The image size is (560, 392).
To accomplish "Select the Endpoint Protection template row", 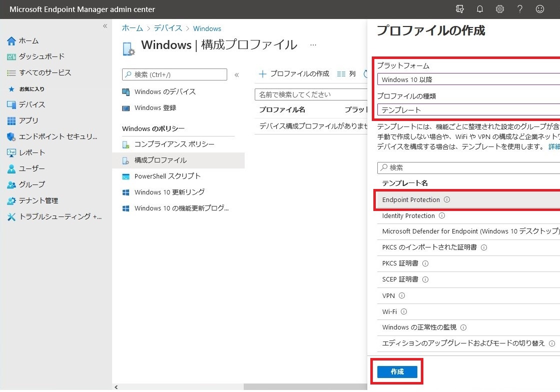I will [468, 199].
